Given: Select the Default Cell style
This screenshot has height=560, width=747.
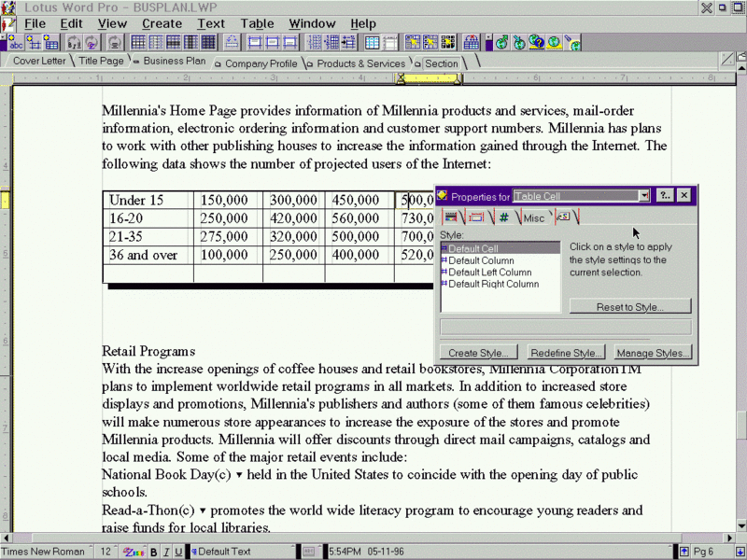Looking at the screenshot, I should coord(500,248).
